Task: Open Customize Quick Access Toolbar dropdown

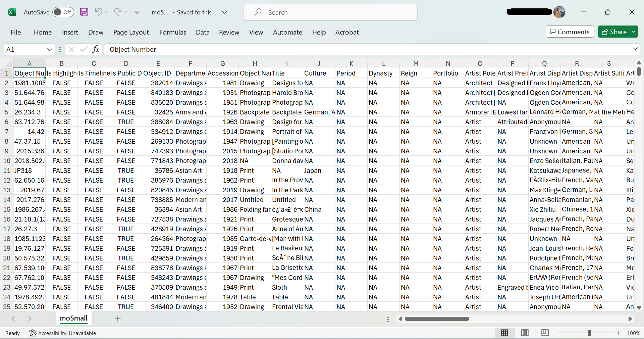Action: click(x=137, y=12)
